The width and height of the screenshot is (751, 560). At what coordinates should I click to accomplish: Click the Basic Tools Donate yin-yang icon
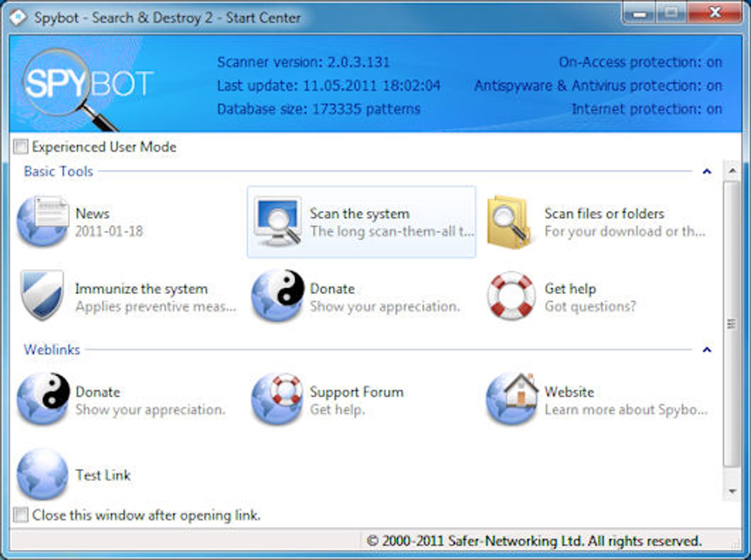pyautogui.click(x=278, y=295)
